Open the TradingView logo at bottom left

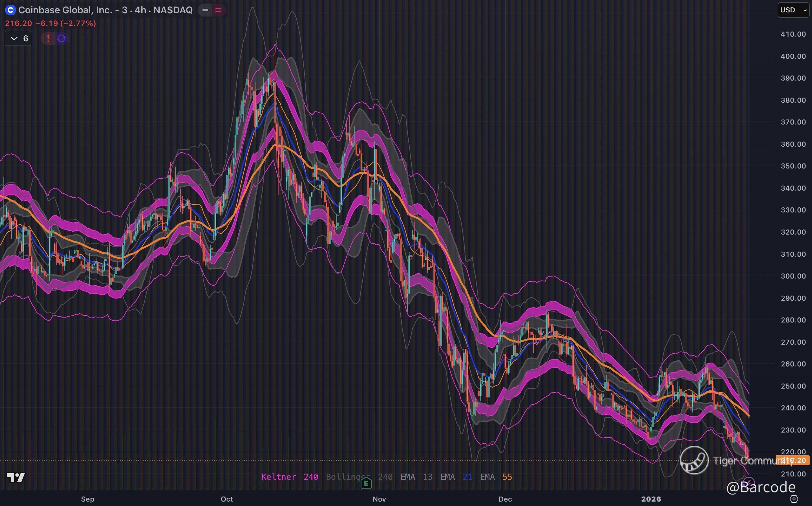(x=16, y=477)
